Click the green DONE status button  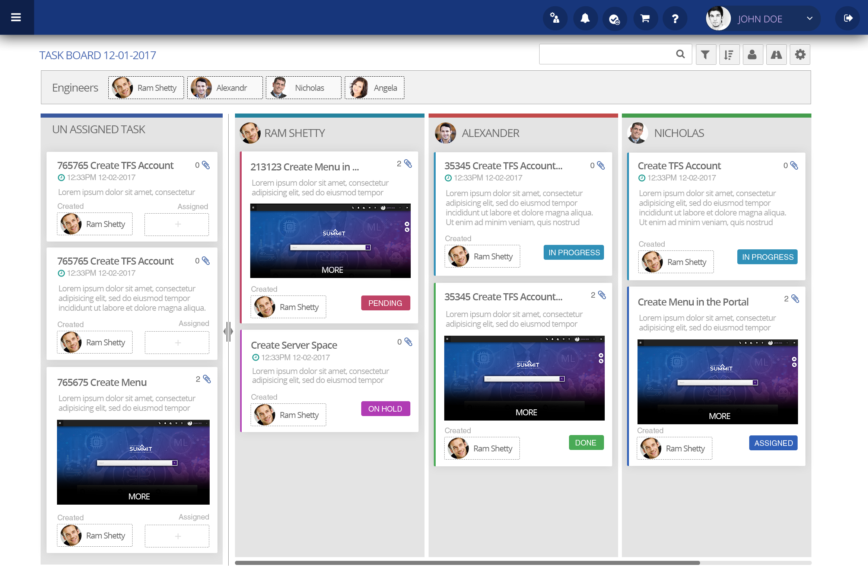[586, 443]
